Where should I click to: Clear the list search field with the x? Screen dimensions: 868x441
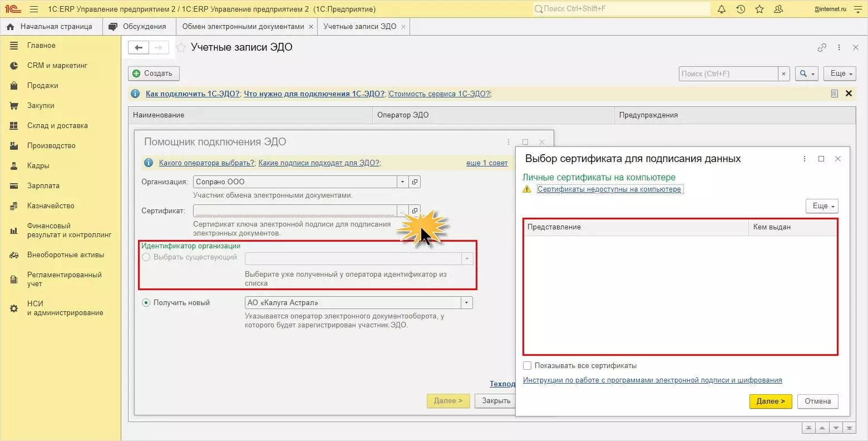(784, 73)
